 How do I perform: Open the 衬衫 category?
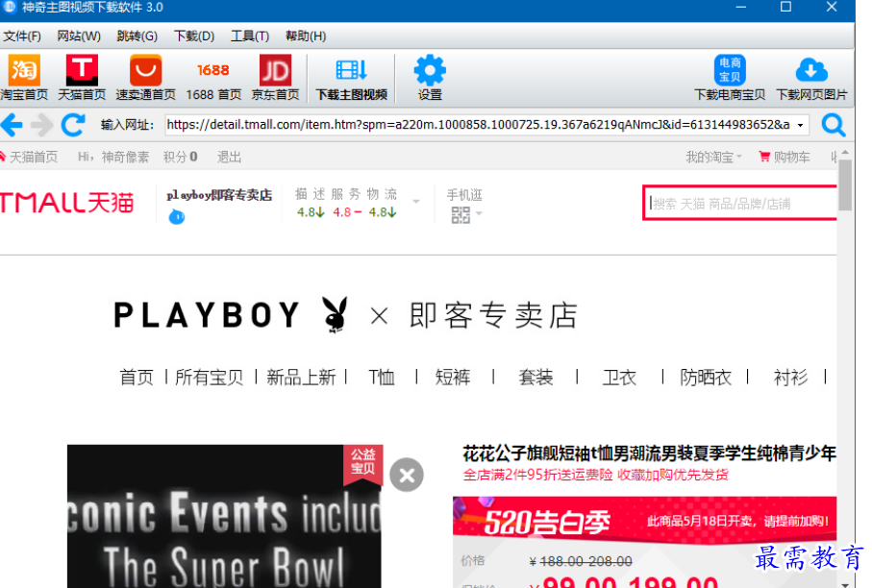pyautogui.click(x=790, y=378)
